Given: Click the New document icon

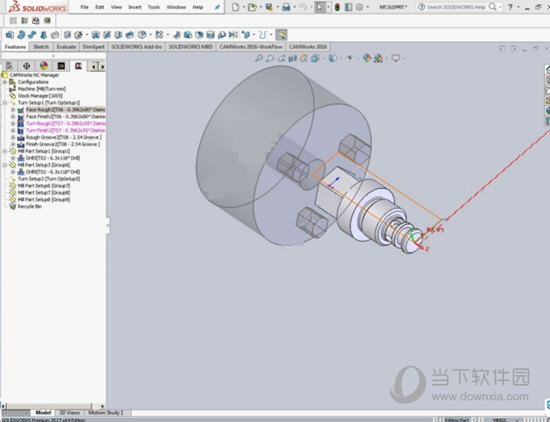Looking at the screenshot, I should [235, 7].
